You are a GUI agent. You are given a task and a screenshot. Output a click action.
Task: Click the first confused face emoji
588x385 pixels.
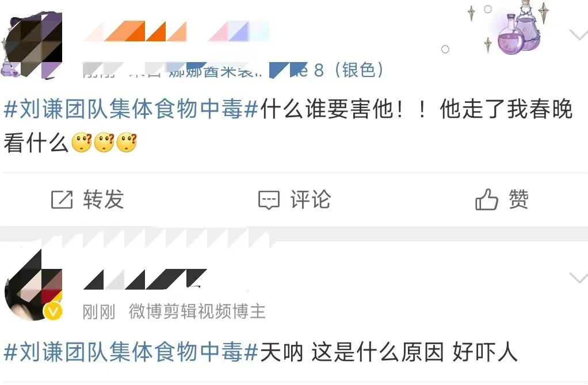tap(81, 143)
